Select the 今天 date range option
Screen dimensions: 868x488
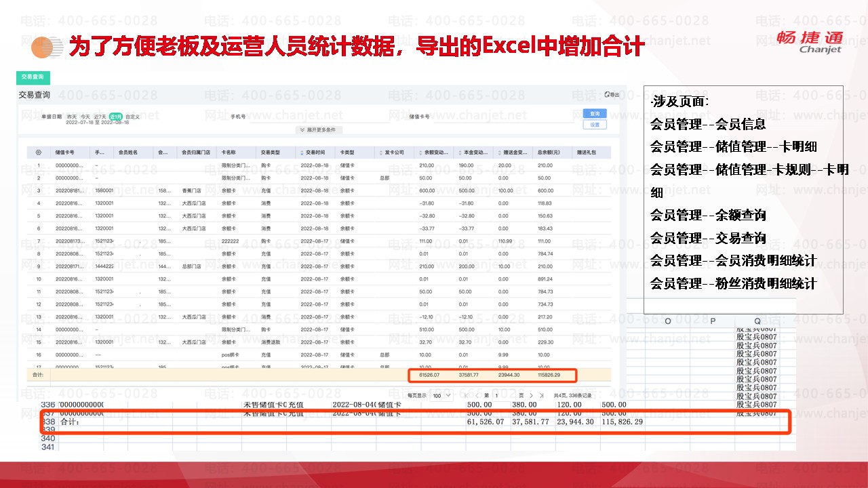[x=85, y=117]
